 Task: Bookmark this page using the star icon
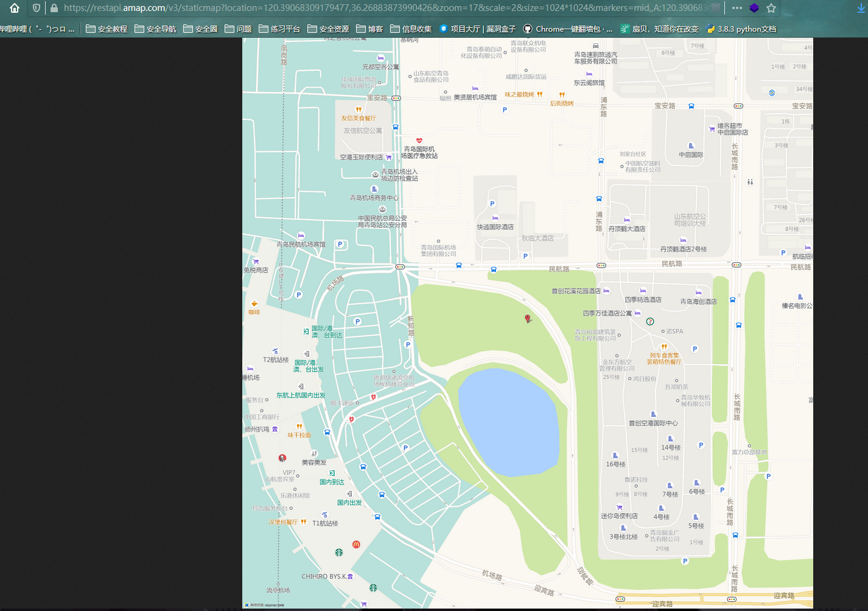point(772,9)
